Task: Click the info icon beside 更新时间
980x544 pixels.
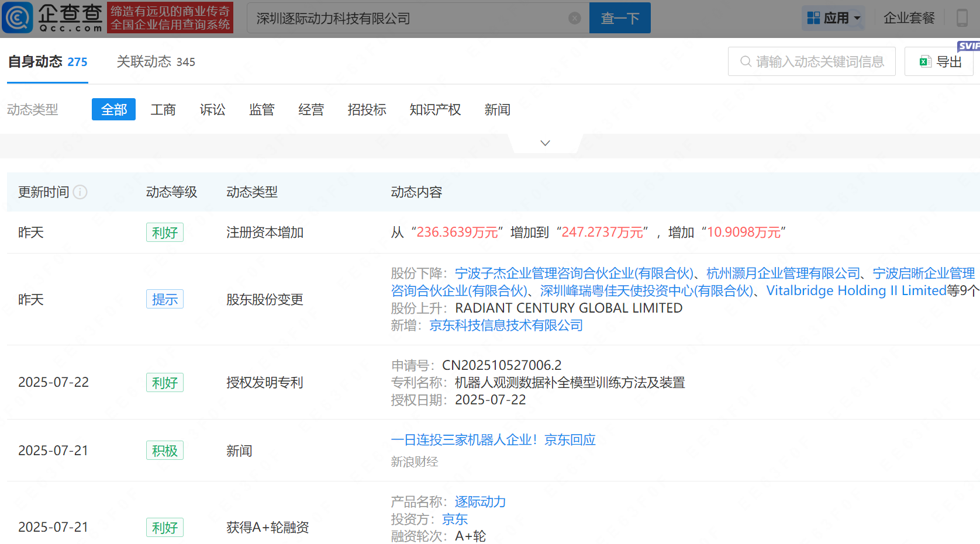Action: pyautogui.click(x=81, y=192)
